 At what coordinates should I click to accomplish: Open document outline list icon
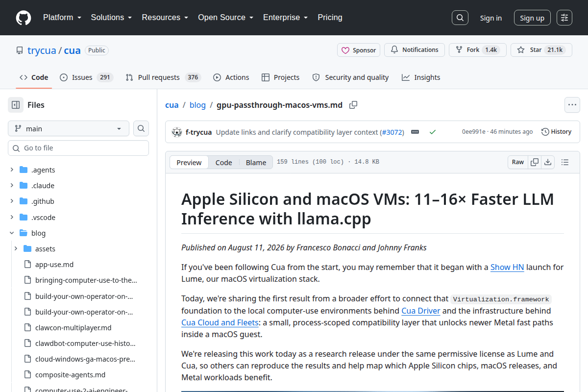[x=565, y=162]
